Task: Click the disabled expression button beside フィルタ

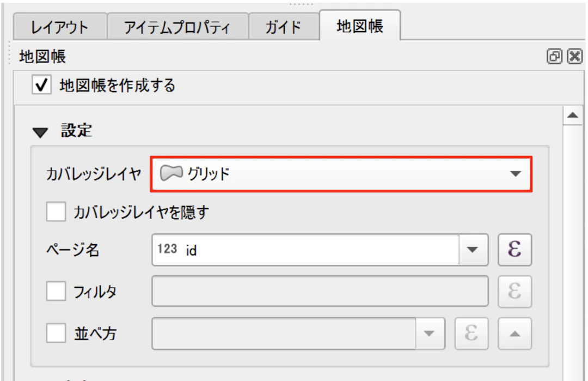Action: tap(514, 292)
